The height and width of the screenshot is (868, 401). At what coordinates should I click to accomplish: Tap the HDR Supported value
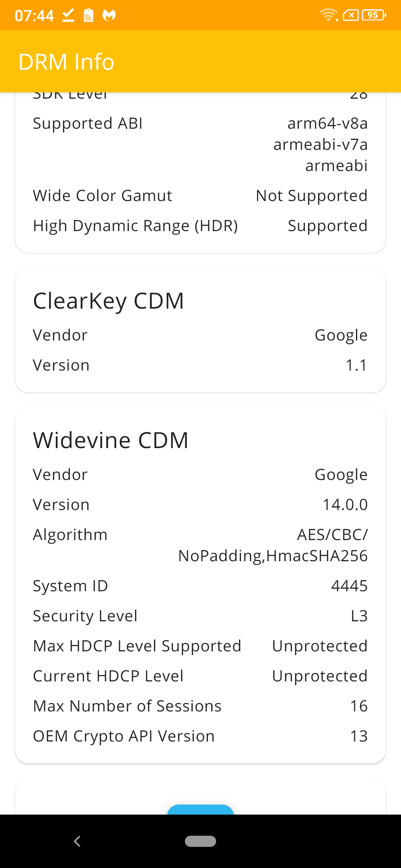[x=327, y=226]
